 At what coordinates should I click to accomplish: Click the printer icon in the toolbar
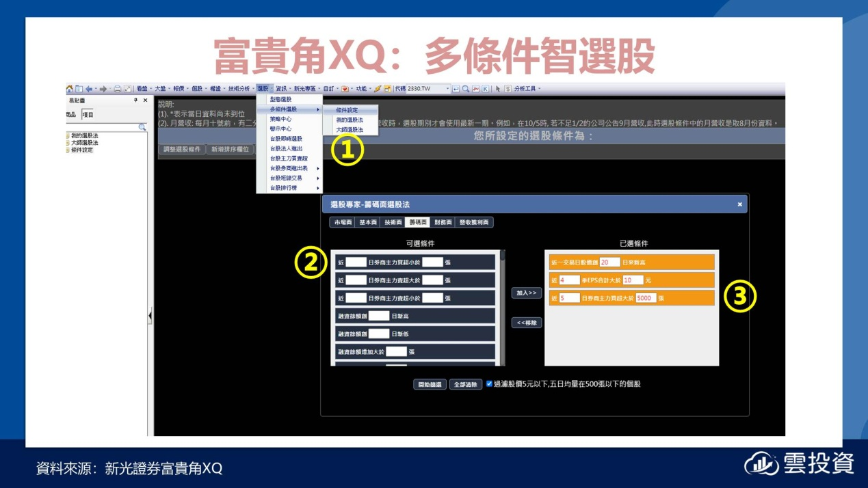click(x=118, y=89)
